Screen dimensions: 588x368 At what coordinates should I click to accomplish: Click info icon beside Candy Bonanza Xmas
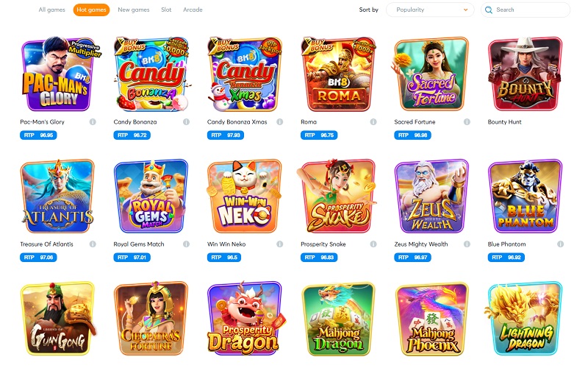click(x=280, y=121)
